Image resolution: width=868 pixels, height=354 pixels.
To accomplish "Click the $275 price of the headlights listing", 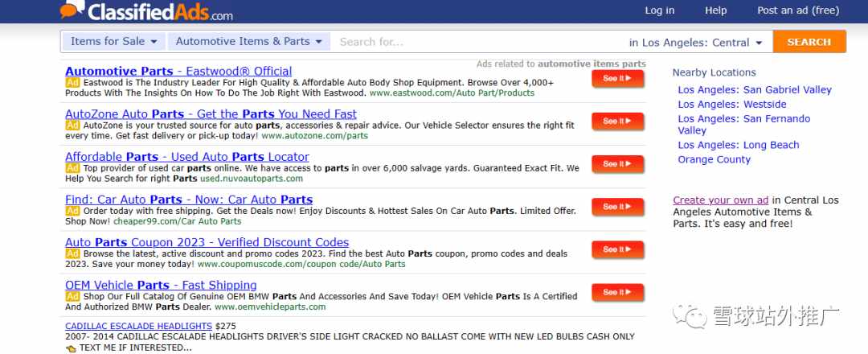I will (226, 326).
